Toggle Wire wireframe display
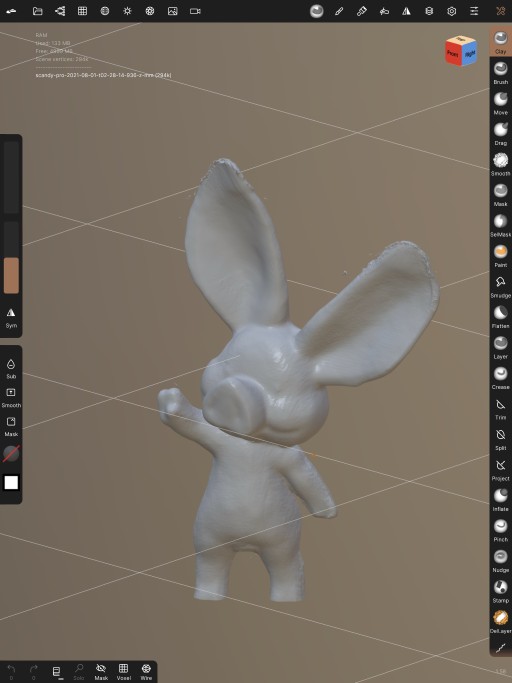This screenshot has width=512, height=683. [x=146, y=672]
